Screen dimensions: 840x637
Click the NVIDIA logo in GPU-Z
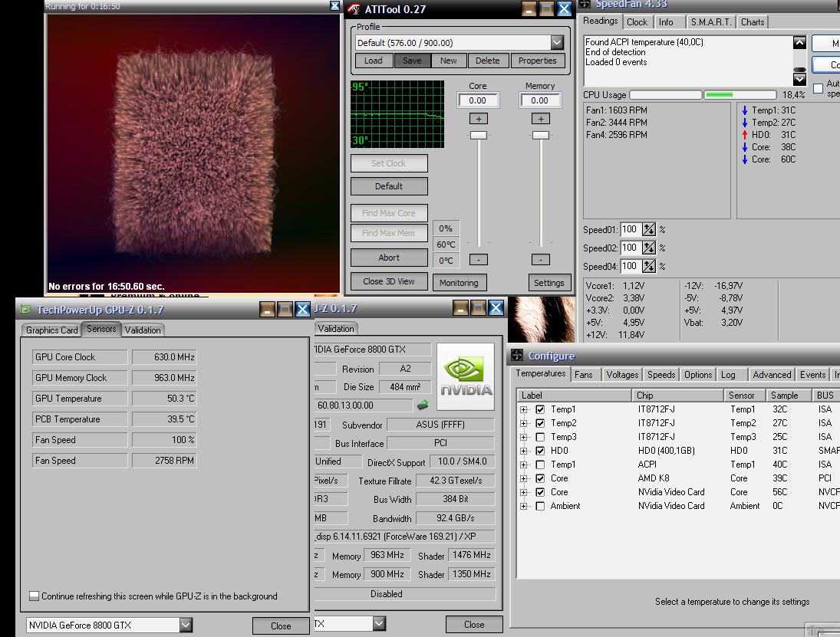[x=466, y=377]
